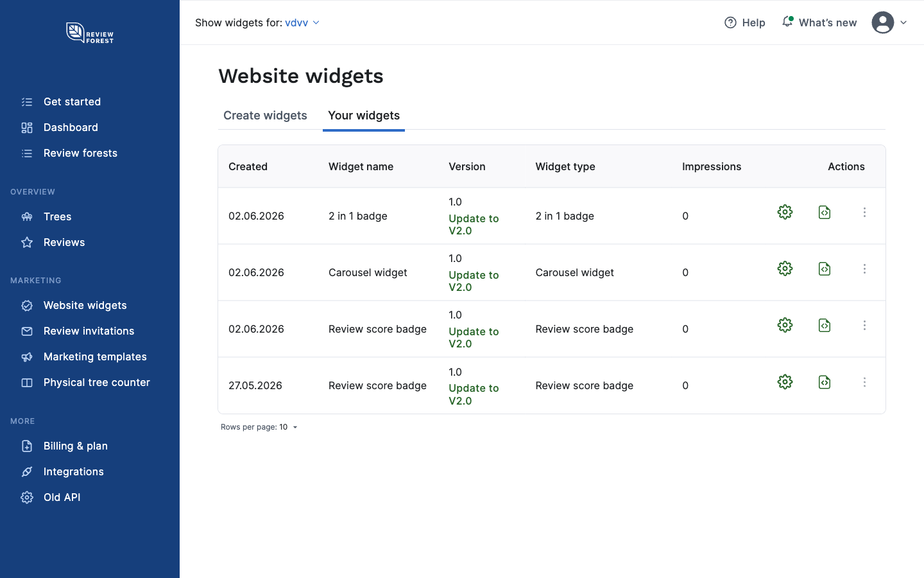Click the What's new link text
Screen dimensions: 924x578
coord(828,22)
